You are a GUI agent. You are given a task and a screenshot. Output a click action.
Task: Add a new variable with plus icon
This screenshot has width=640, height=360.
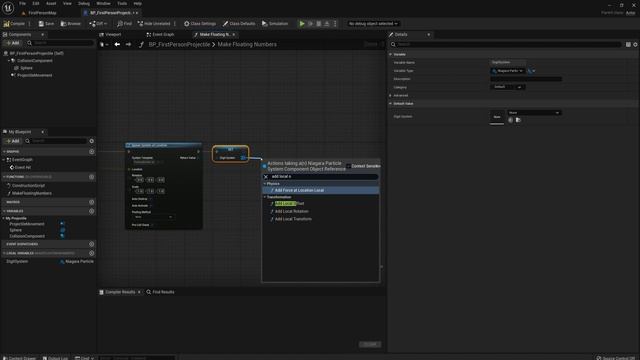91,211
